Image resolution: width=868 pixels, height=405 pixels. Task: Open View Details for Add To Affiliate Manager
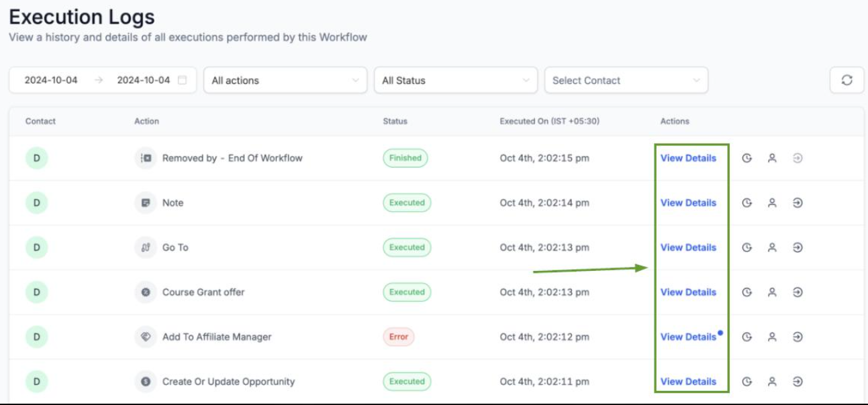[x=688, y=337]
